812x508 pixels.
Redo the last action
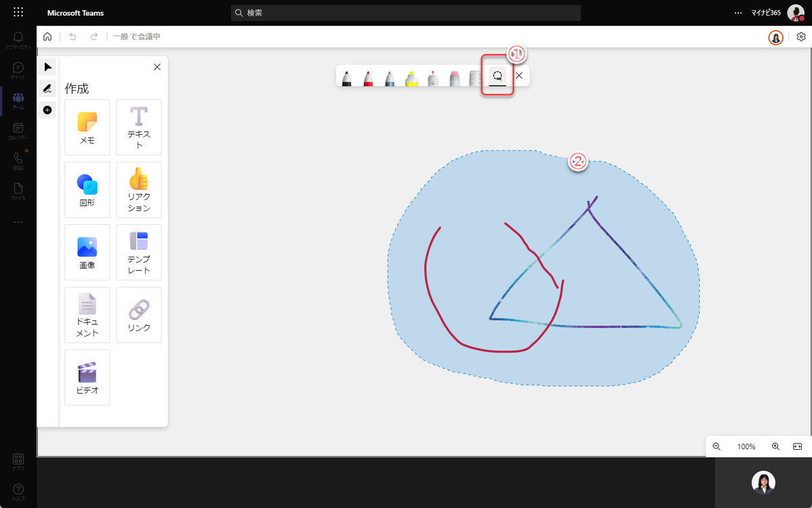coord(94,37)
